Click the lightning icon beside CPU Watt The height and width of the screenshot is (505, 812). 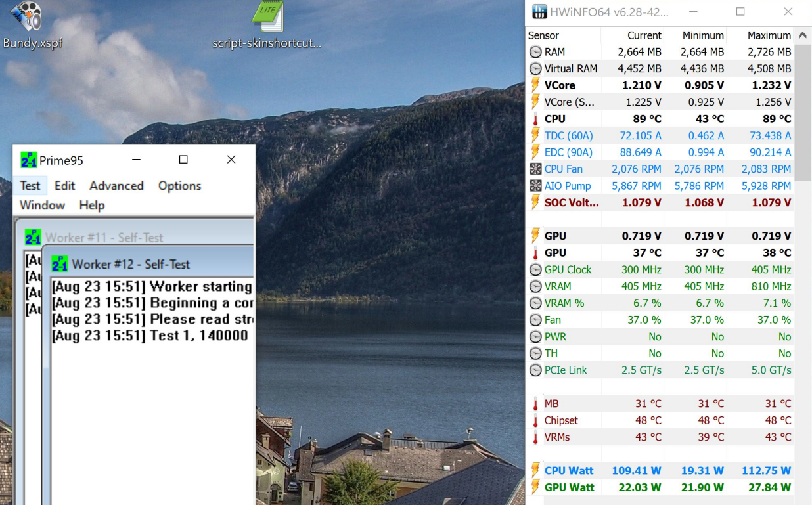point(536,471)
